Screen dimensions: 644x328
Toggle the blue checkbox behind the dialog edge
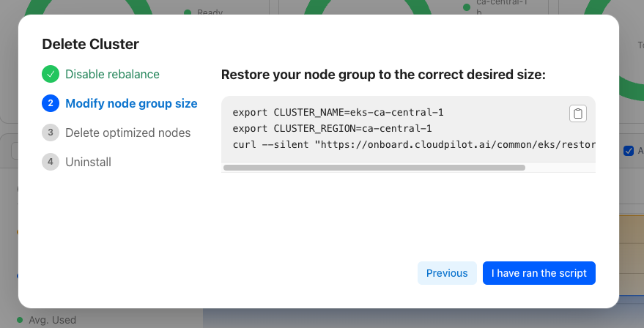(628, 151)
